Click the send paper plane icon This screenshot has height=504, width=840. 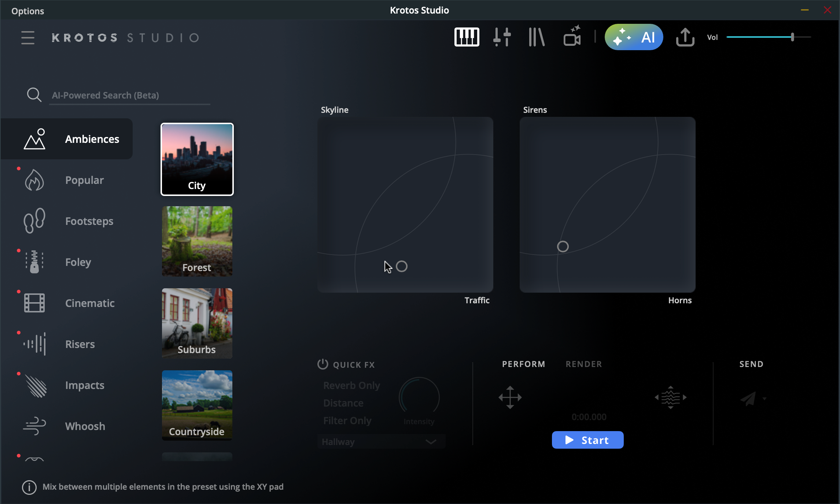(748, 398)
